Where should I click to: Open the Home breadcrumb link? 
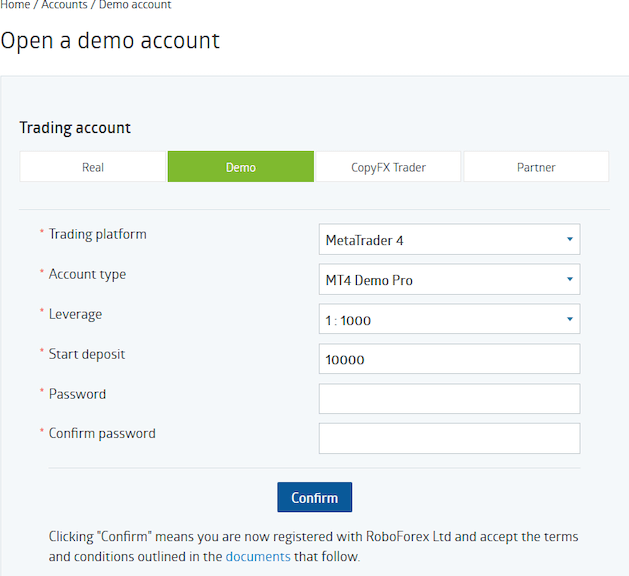pos(15,4)
